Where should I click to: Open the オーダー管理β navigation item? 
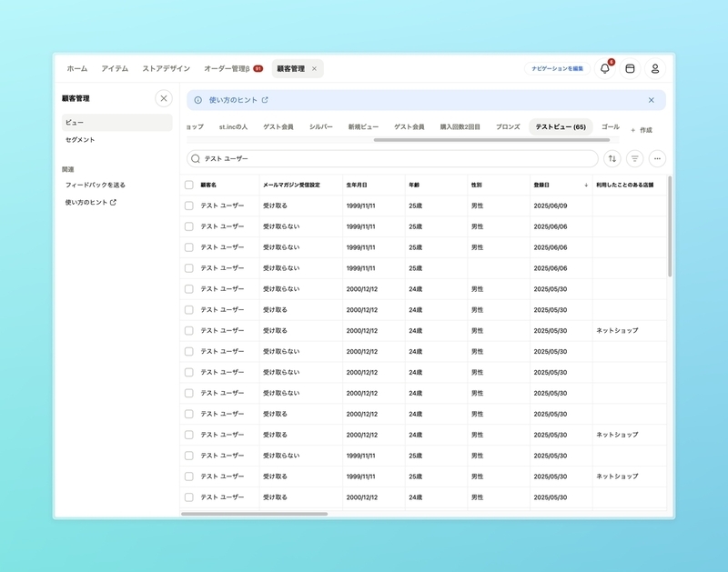pos(234,69)
